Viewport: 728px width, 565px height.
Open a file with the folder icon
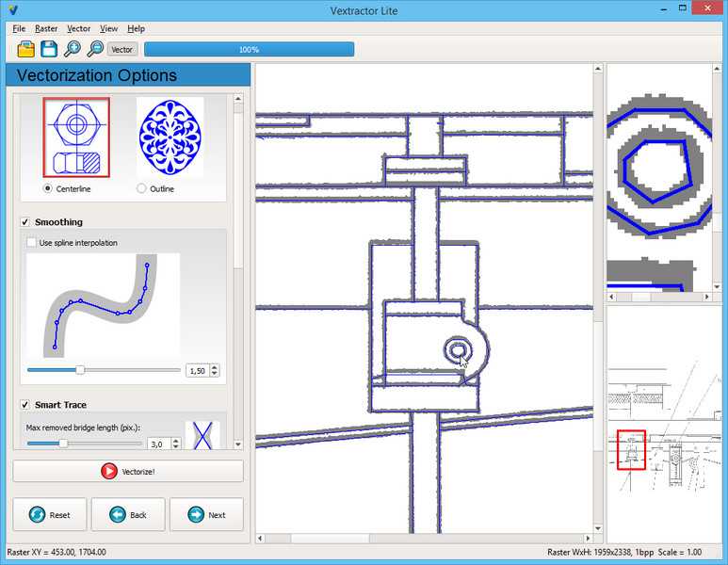pos(26,49)
